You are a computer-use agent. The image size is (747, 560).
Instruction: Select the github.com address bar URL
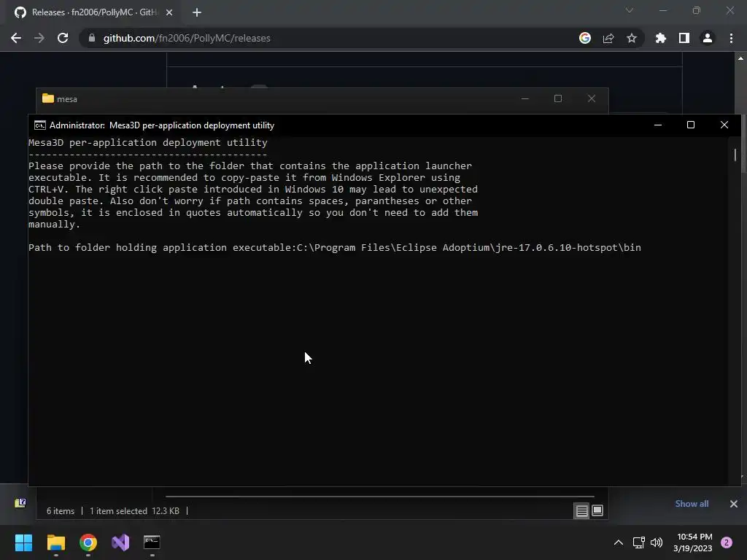(187, 38)
